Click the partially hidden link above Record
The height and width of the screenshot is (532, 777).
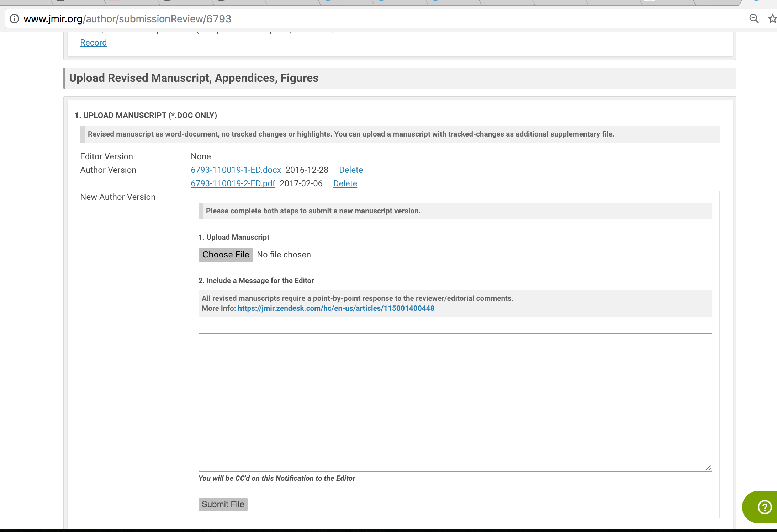[346, 32]
